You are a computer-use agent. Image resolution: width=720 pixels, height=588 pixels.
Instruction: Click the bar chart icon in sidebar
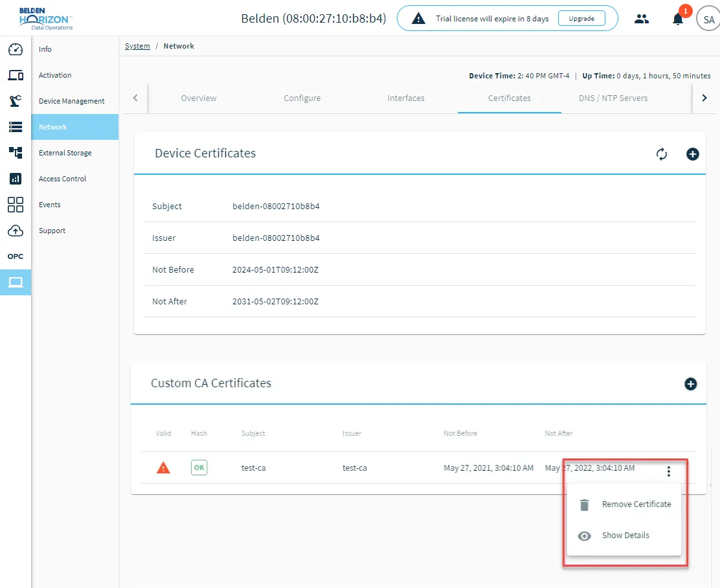point(16,179)
